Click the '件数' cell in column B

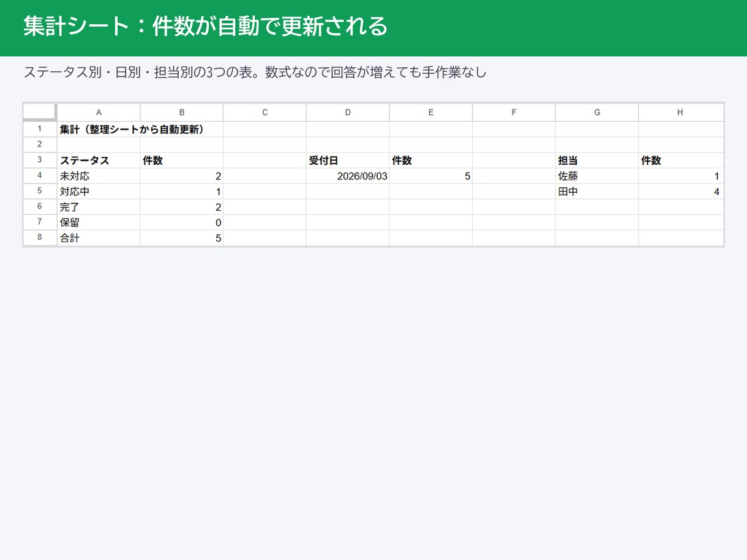point(182,160)
